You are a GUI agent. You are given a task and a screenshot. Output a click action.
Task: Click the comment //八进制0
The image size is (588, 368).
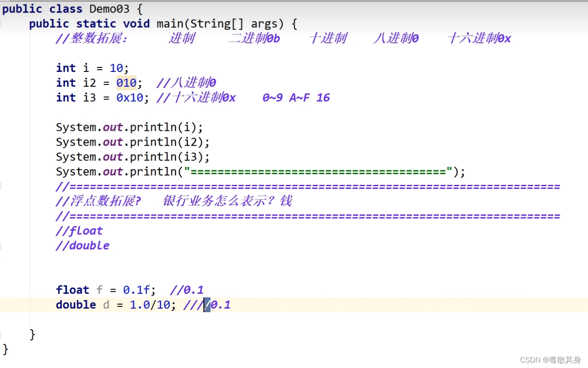186,82
